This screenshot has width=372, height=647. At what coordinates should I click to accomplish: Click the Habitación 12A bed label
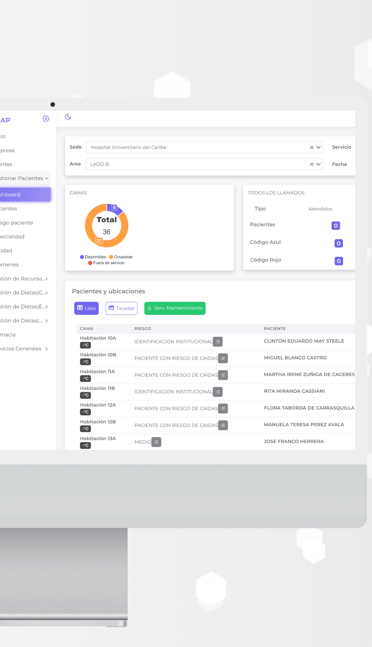(x=98, y=405)
